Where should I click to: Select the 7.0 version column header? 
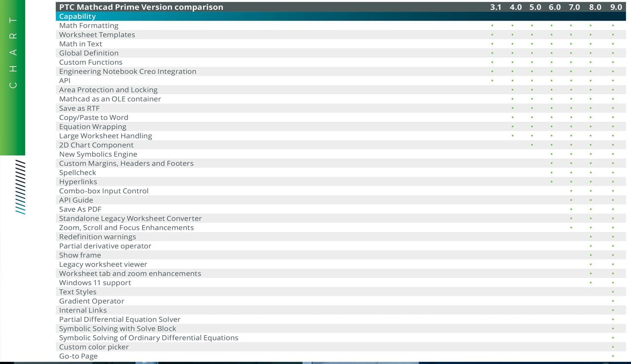coord(574,7)
